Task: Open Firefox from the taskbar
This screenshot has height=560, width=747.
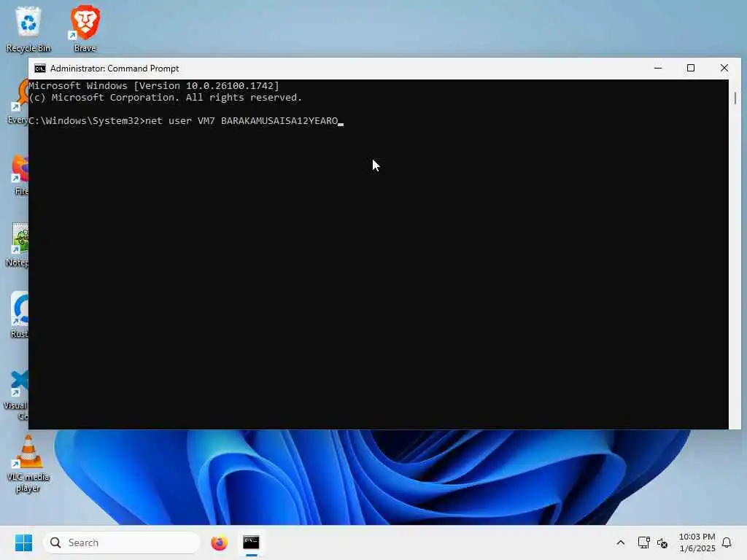Action: click(219, 542)
